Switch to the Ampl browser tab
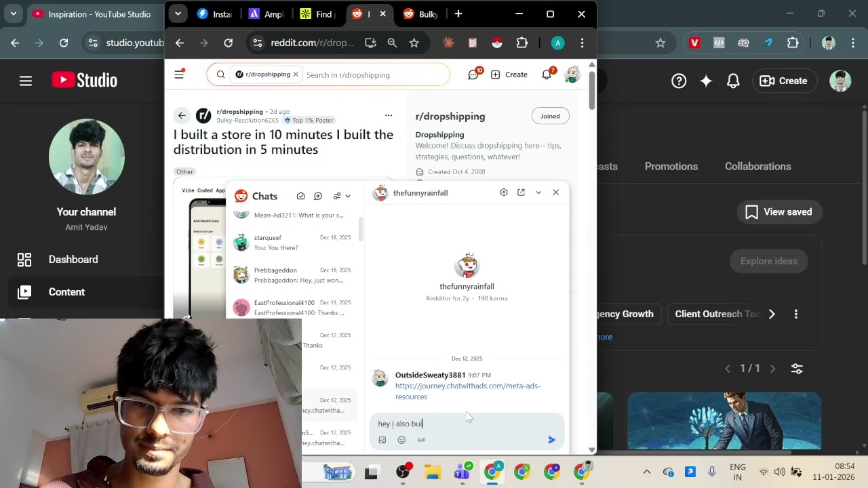Screen dimensions: 868x488 click(x=266, y=14)
